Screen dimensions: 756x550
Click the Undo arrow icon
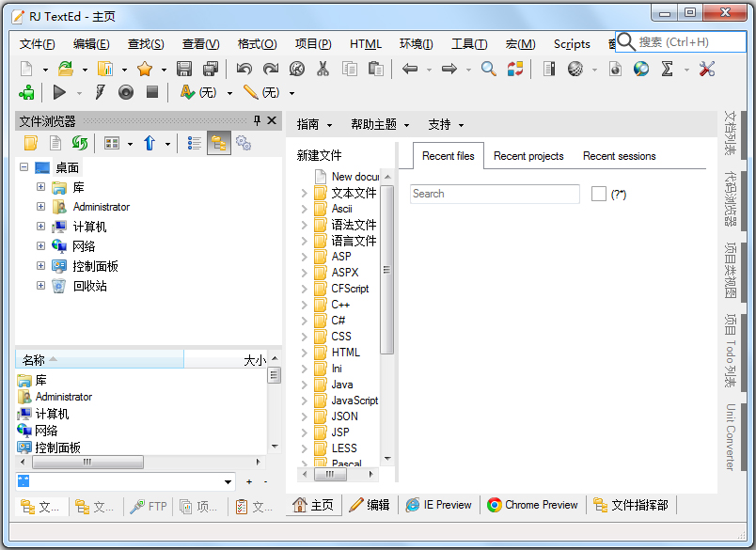(244, 69)
